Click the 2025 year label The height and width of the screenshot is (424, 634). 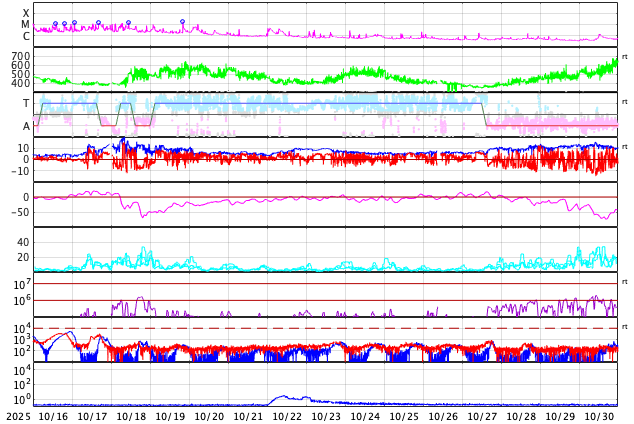click(x=17, y=416)
